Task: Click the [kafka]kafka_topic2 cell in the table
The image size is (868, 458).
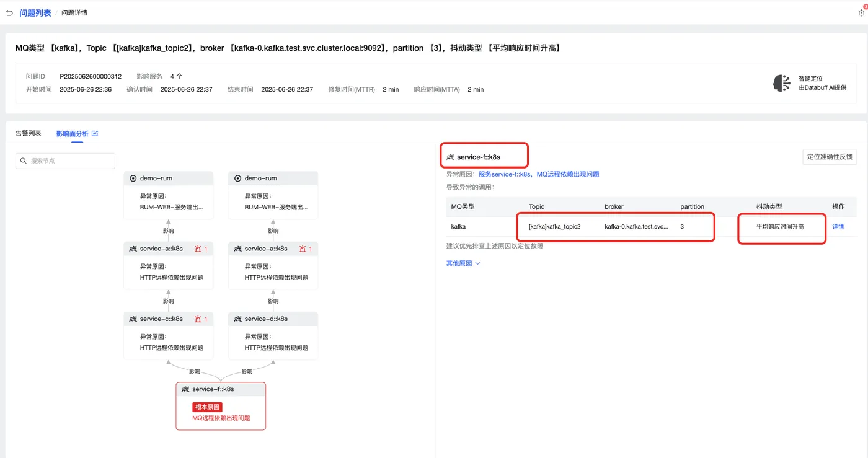Action: pos(554,227)
